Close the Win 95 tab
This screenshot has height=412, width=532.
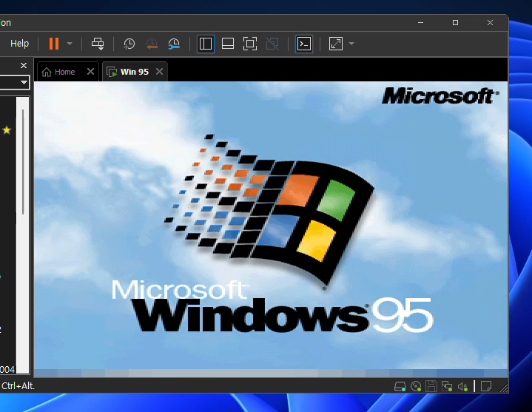tap(160, 72)
